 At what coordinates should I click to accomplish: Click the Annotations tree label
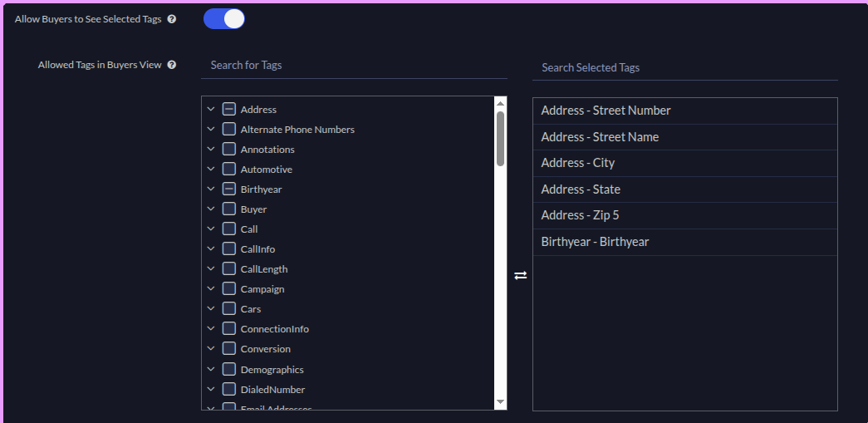pos(267,150)
